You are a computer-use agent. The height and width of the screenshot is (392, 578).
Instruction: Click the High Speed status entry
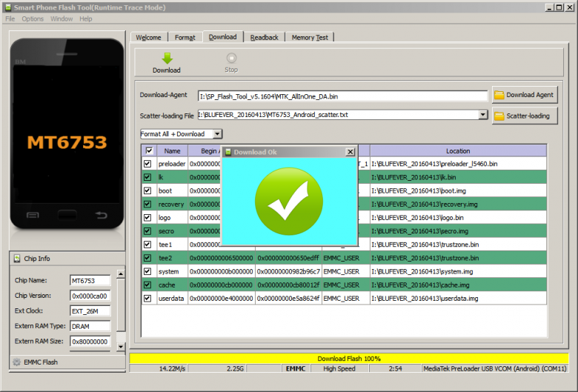339,368
